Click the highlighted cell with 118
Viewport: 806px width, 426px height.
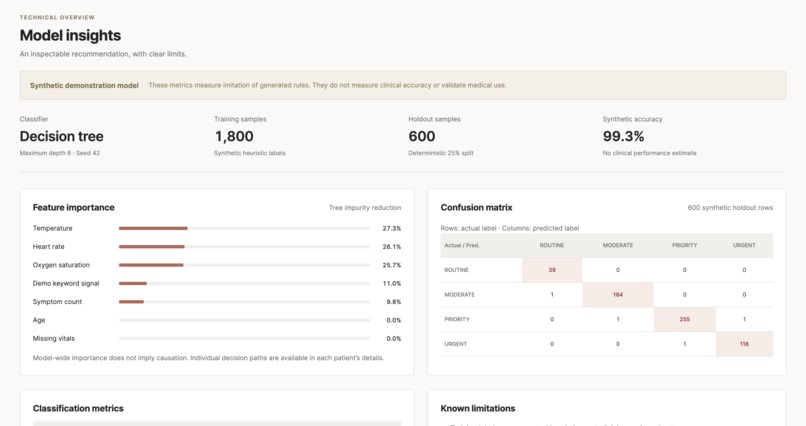pyautogui.click(x=744, y=344)
